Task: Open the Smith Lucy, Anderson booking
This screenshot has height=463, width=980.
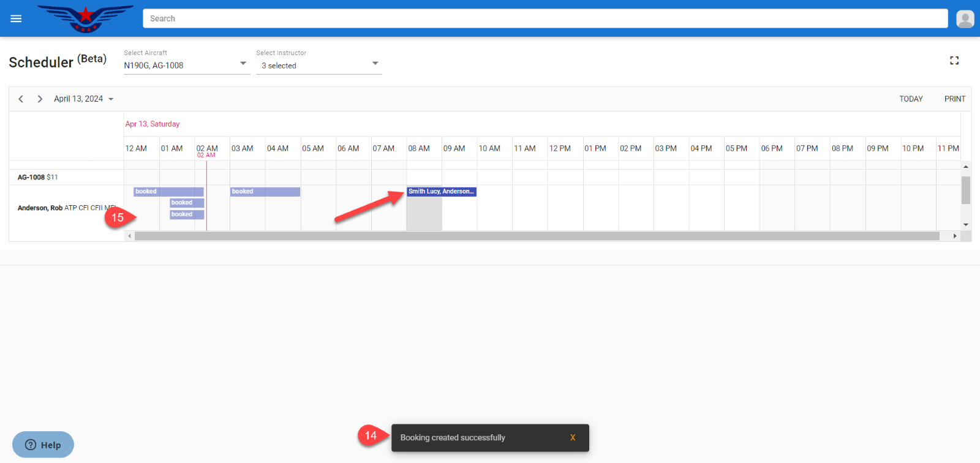Action: point(441,192)
